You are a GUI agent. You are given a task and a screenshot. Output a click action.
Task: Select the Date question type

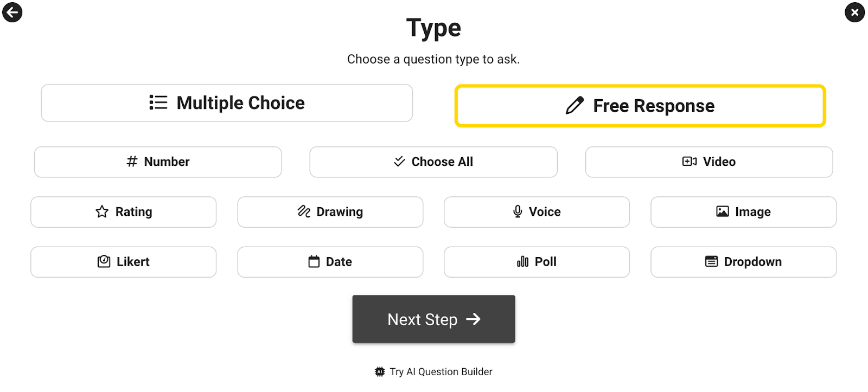(x=330, y=262)
